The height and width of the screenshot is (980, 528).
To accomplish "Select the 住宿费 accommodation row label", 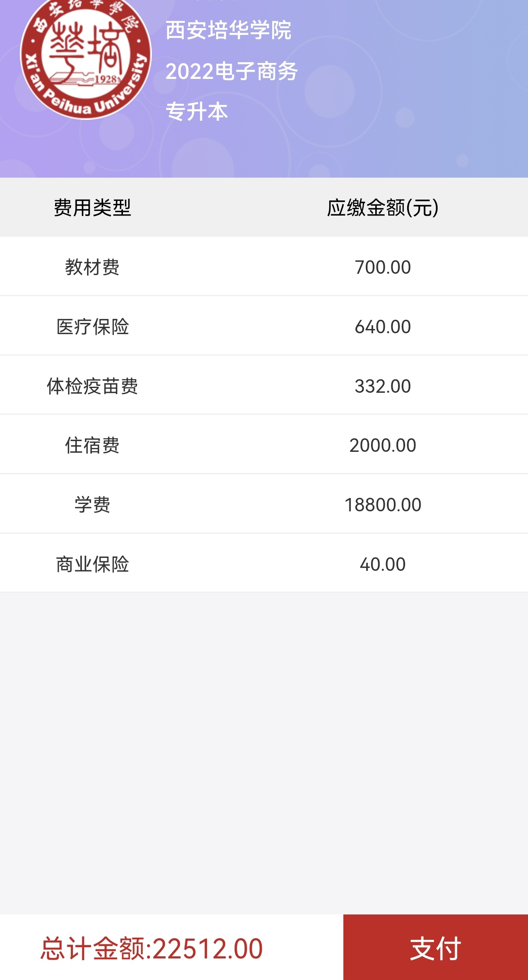I will 92,445.
